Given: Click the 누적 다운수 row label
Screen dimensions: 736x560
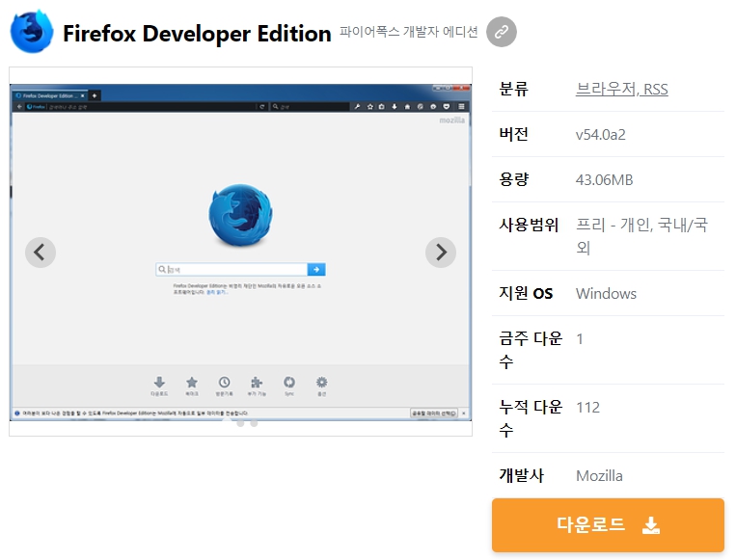Looking at the screenshot, I should [531, 418].
